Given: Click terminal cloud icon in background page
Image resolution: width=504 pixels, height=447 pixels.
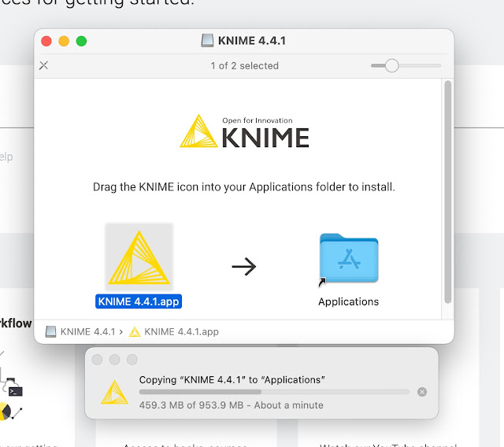Looking at the screenshot, I should (x=13, y=387).
